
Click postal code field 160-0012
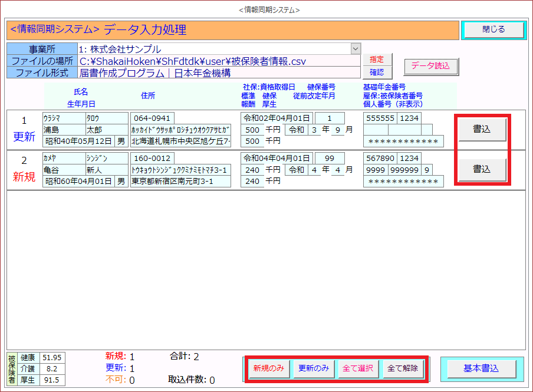(x=152, y=159)
